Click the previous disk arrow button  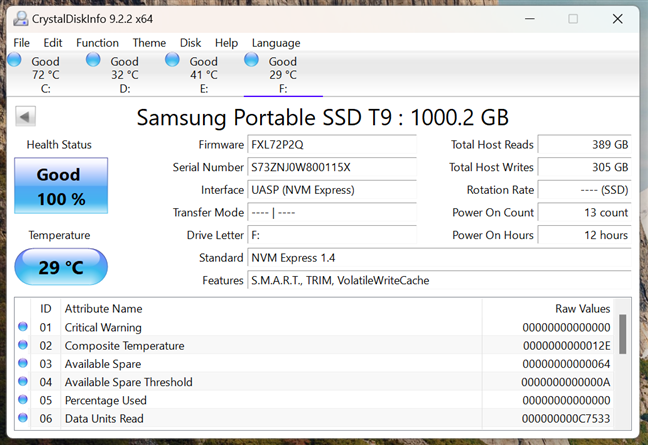pos(25,117)
